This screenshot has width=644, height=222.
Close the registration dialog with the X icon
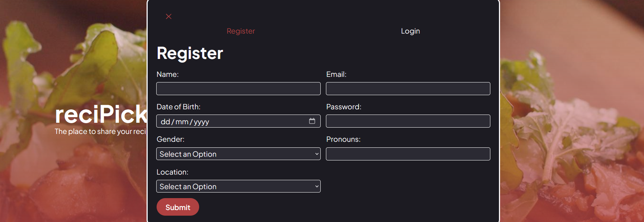[169, 16]
